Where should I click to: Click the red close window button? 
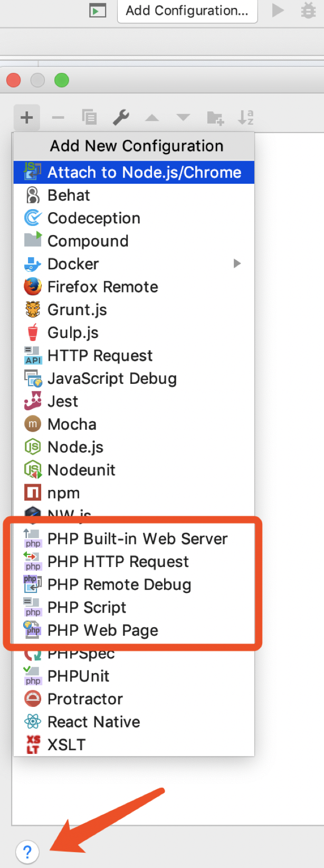(13, 80)
